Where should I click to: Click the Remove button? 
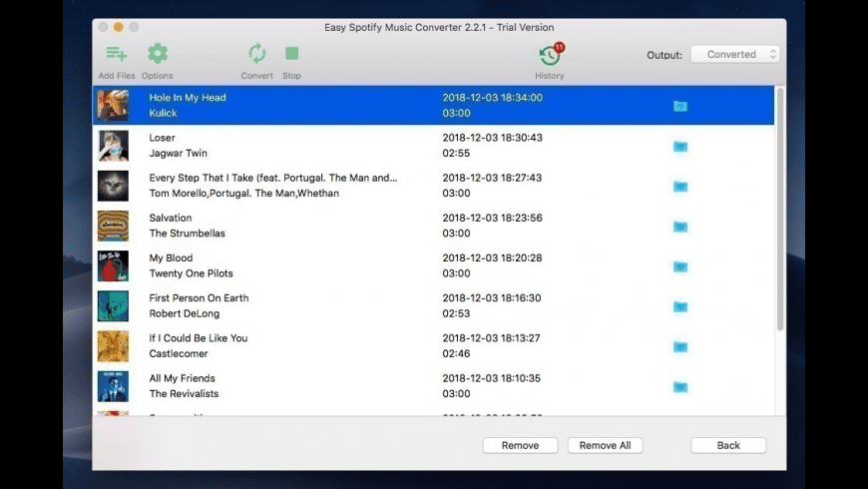tap(520, 445)
